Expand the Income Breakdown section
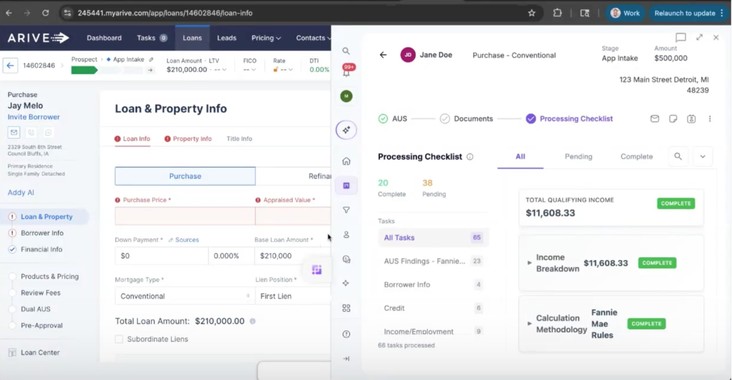Screen dimensions: 732x380 click(x=529, y=263)
